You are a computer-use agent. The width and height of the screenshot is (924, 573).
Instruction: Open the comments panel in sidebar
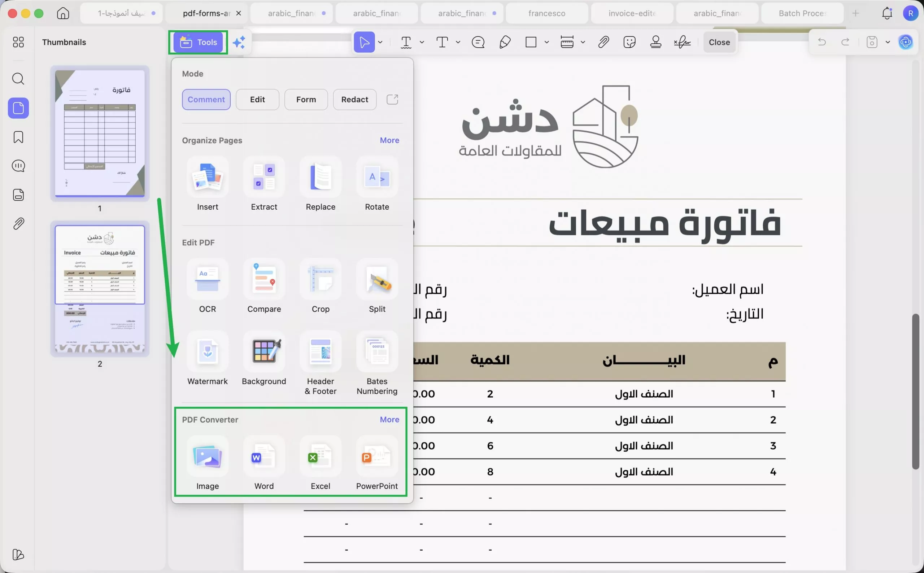pos(18,166)
